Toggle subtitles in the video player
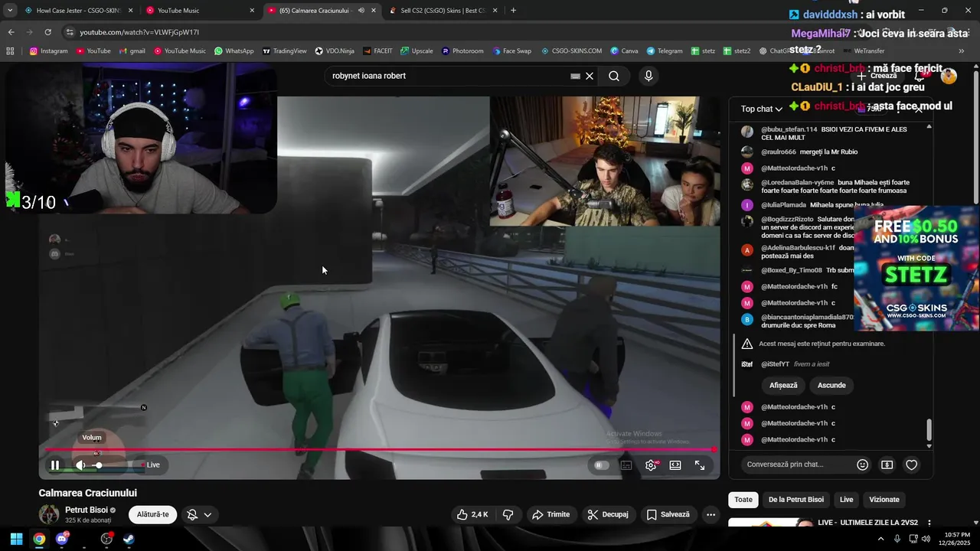 (626, 465)
